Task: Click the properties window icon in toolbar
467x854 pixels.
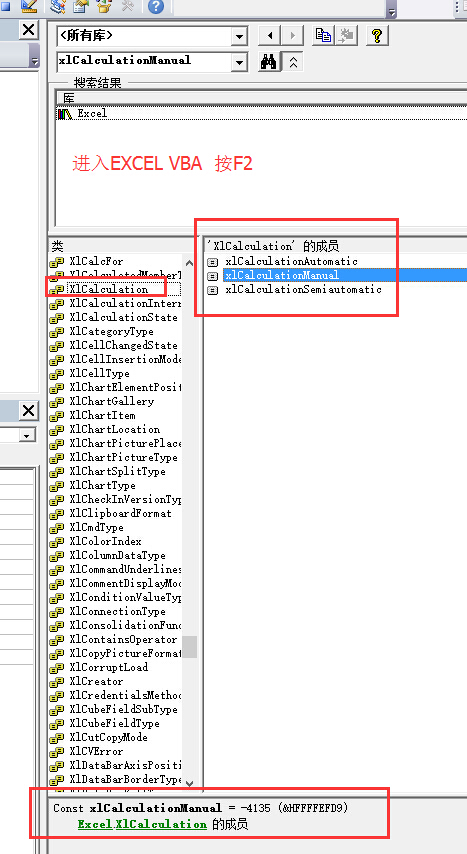Action: 81,6
